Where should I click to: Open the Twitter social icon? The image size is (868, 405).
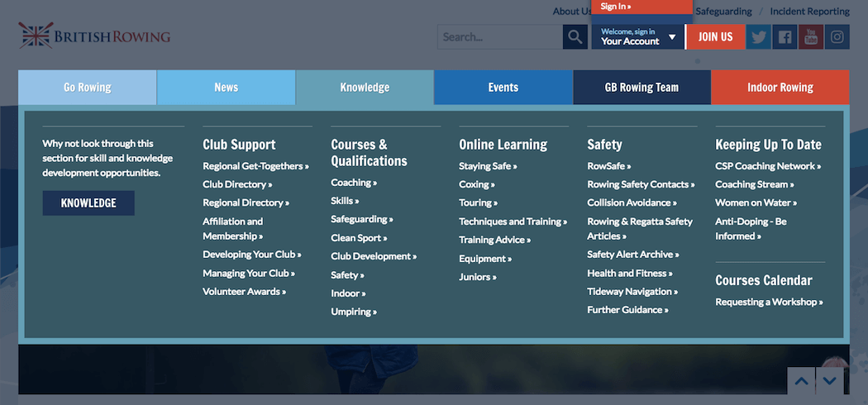point(758,37)
